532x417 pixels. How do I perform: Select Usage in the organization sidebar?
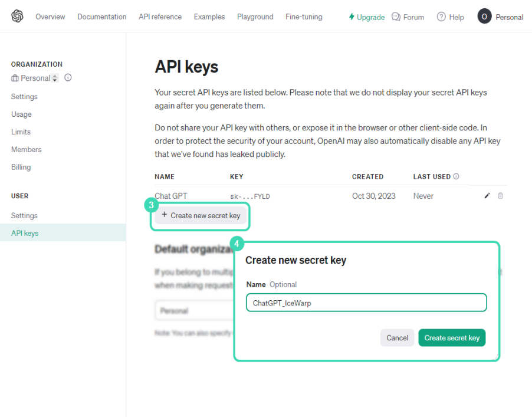(21, 114)
